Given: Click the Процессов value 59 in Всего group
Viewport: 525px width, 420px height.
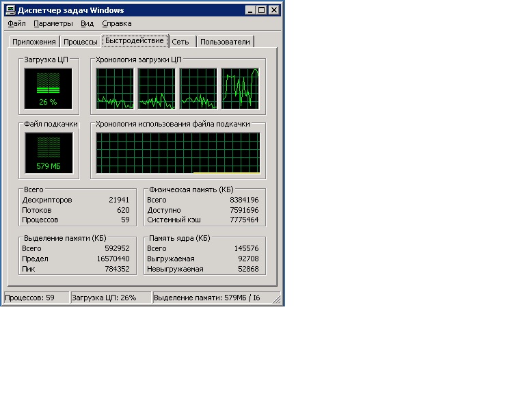Looking at the screenshot, I should [x=125, y=220].
